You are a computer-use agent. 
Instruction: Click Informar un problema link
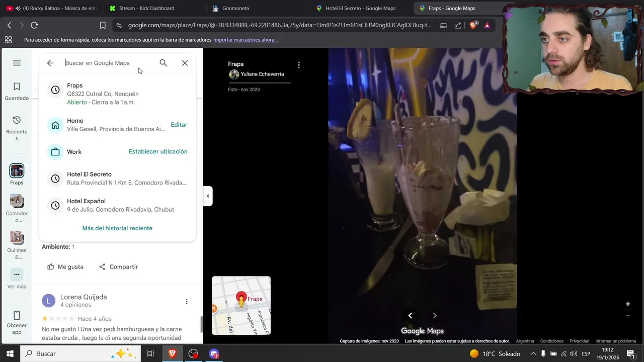click(x=616, y=341)
